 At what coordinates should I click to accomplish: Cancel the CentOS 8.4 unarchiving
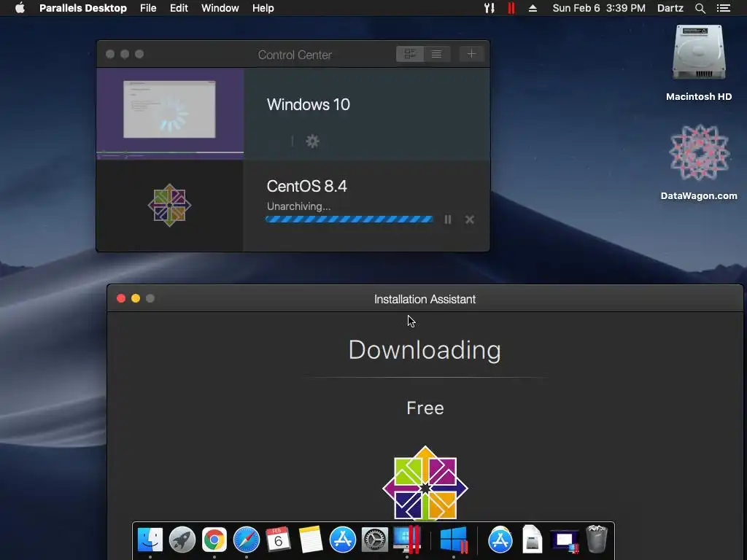[x=470, y=219]
